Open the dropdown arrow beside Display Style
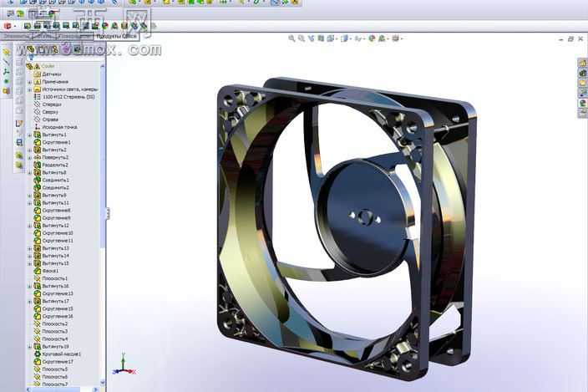Screen dimensions: 588x392 click(x=350, y=38)
